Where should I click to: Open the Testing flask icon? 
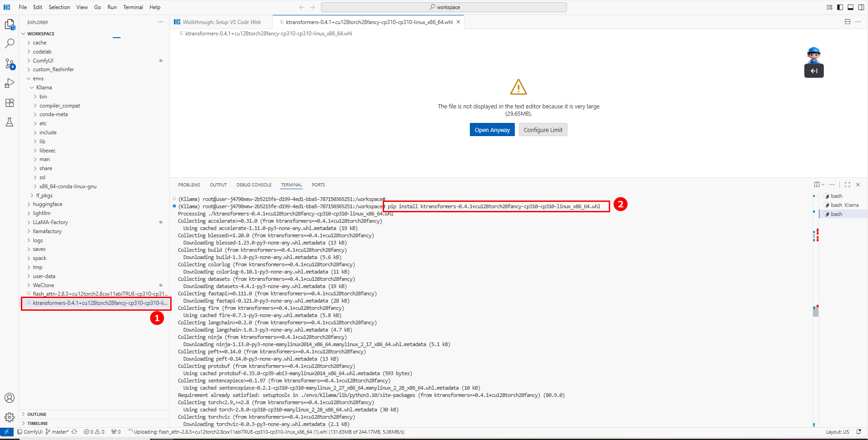point(10,122)
